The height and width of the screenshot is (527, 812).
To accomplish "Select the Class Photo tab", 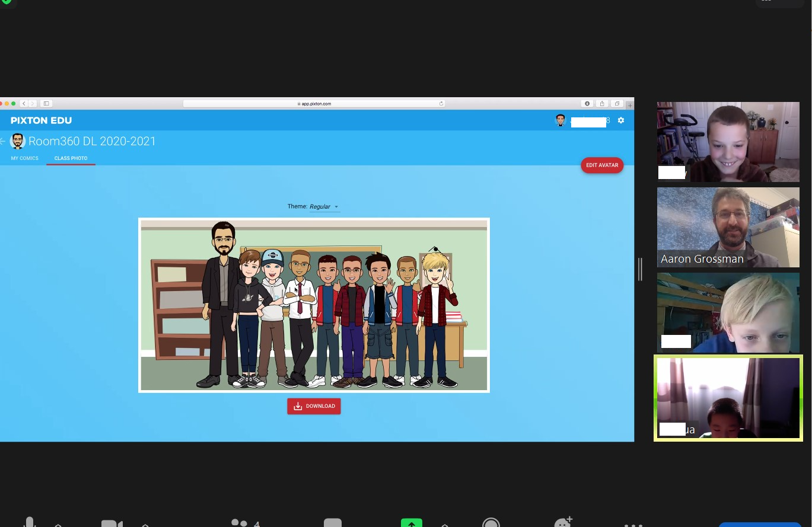I will 71,158.
